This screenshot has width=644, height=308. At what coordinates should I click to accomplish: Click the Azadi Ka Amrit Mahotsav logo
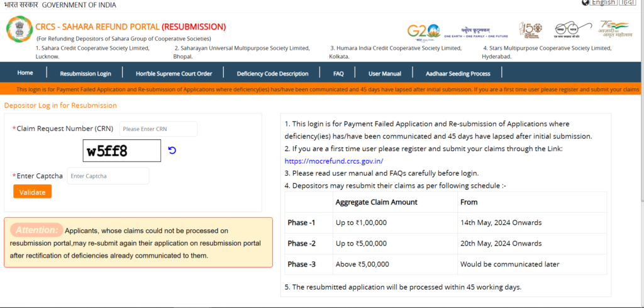click(615, 29)
